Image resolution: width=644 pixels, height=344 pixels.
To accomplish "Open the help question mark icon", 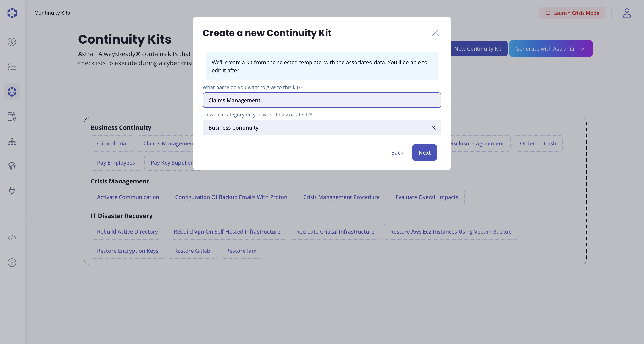I will coord(12,263).
